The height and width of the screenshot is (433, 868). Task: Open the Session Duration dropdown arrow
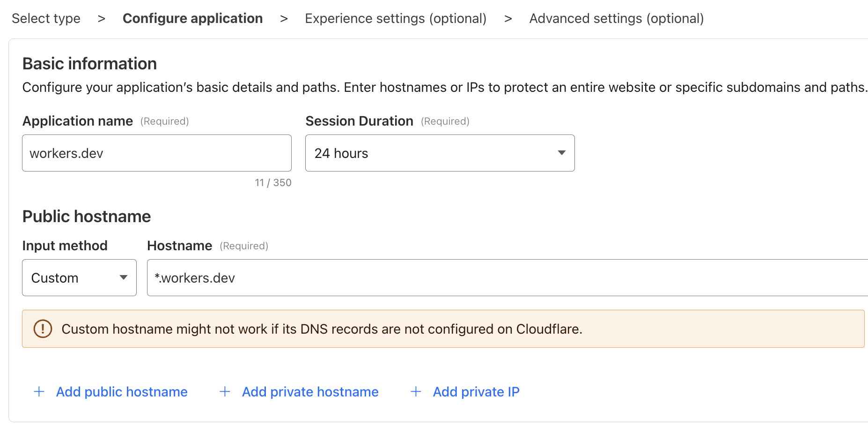pyautogui.click(x=562, y=153)
